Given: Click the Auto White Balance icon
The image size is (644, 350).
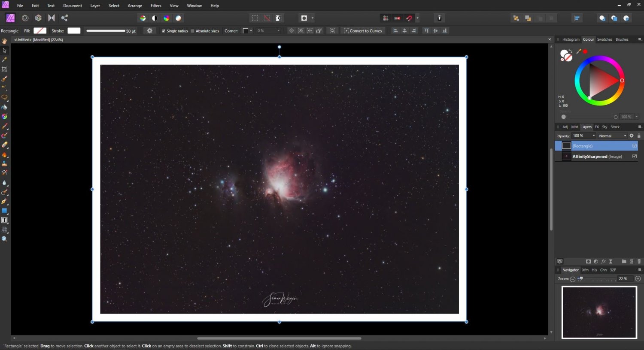Looking at the screenshot, I should click(x=178, y=18).
